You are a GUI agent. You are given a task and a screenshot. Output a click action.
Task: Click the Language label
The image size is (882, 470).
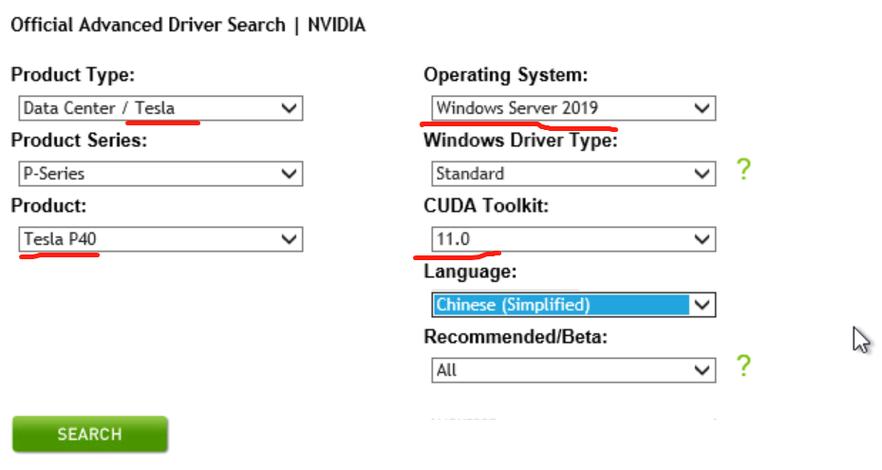pyautogui.click(x=470, y=272)
